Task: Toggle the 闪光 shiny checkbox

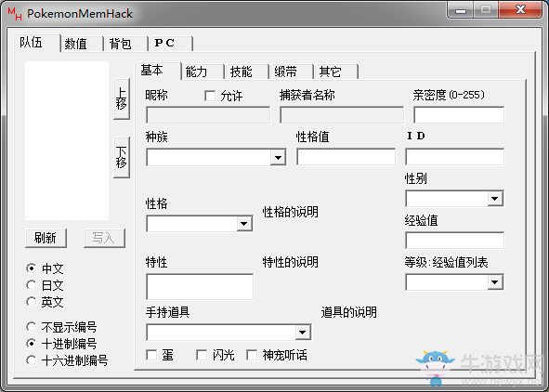Action: tap(202, 355)
